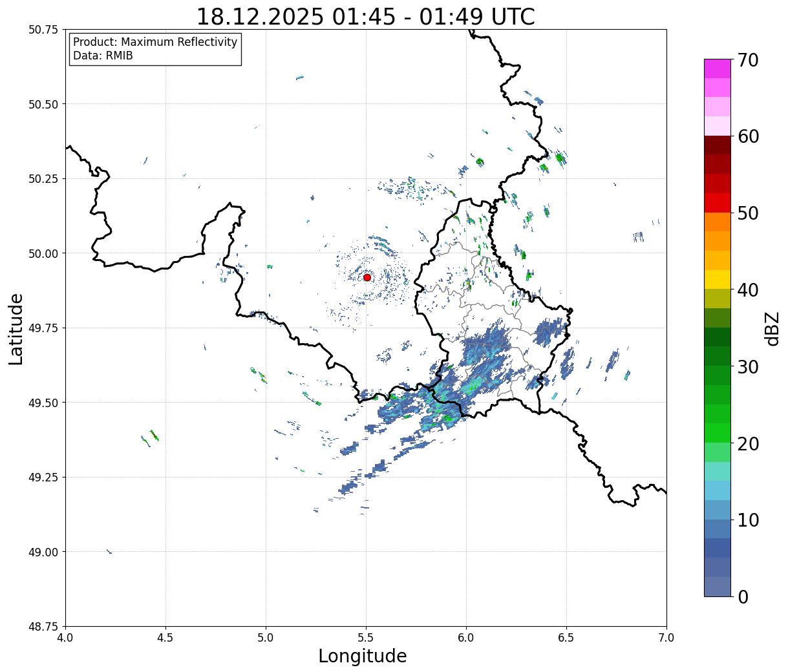
Task: Click the latitude tick label 49.00
Action: click(x=43, y=552)
